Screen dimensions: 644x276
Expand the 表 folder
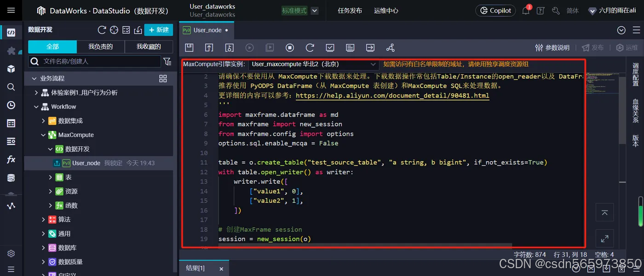click(51, 177)
